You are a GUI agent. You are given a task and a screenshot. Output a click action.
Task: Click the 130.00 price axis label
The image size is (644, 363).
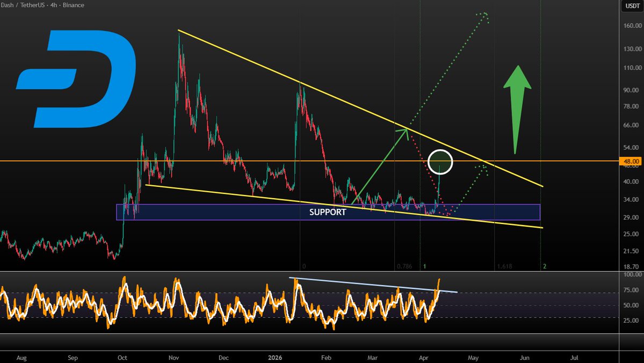click(633, 49)
